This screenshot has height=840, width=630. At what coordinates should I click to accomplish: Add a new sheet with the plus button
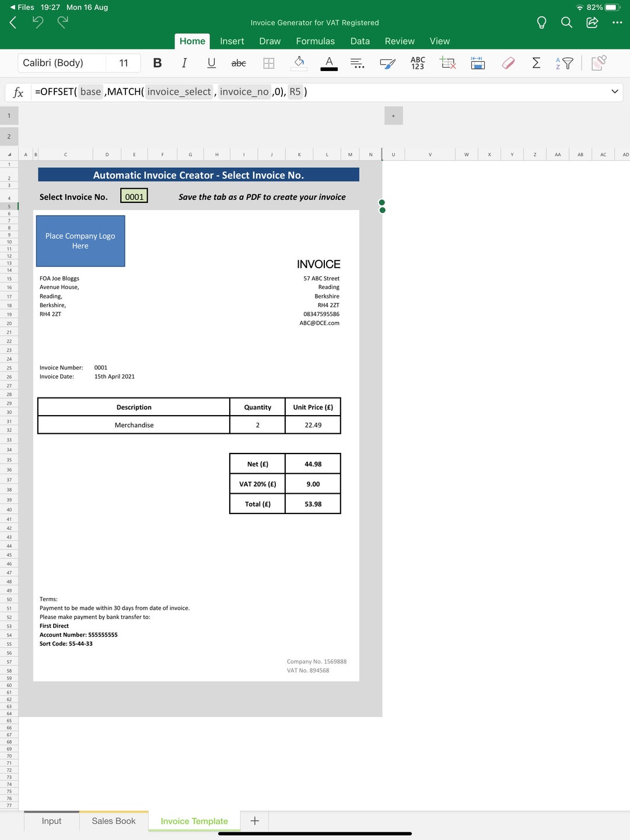[x=254, y=820]
